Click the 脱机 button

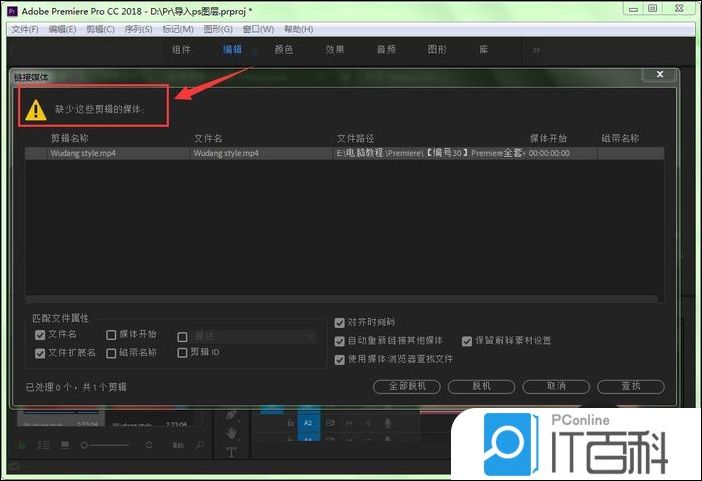[x=481, y=386]
